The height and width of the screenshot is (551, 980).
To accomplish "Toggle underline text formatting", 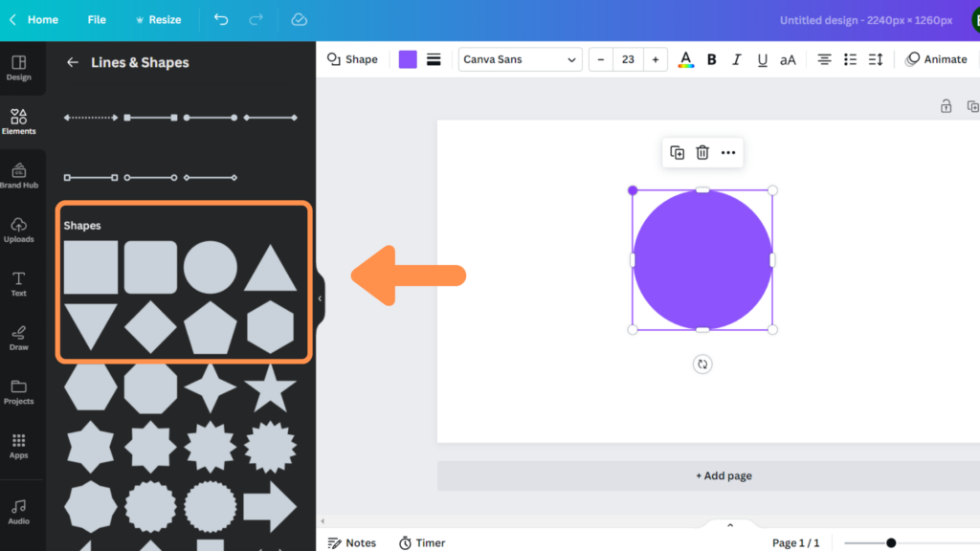I will pos(762,59).
